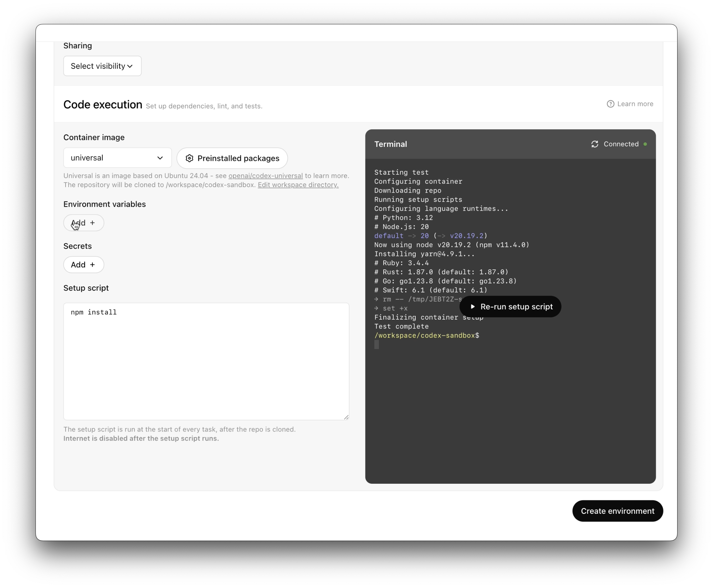Click the Learn more question mark icon
This screenshot has height=588, width=713.
click(x=610, y=104)
